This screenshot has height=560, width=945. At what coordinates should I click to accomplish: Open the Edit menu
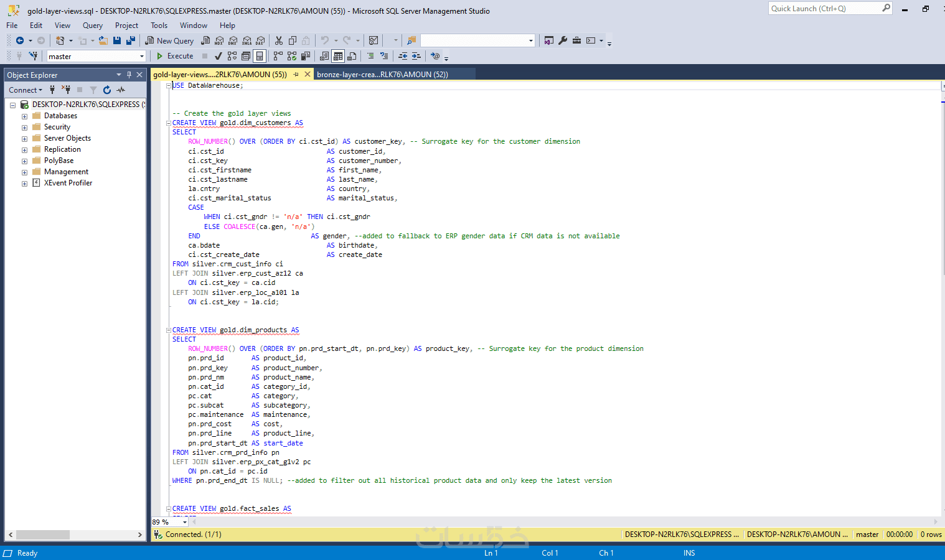[36, 26]
